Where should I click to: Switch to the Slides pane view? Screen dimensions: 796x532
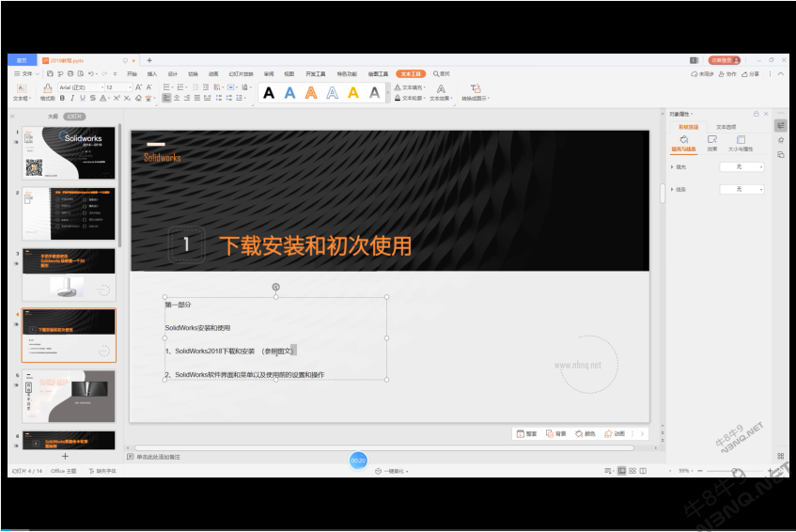[x=74, y=117]
